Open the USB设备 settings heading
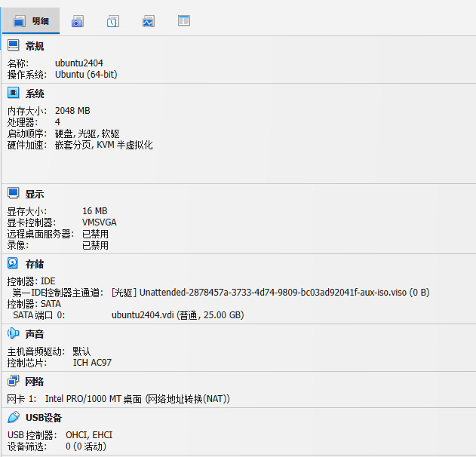476x457 pixels. click(44, 418)
